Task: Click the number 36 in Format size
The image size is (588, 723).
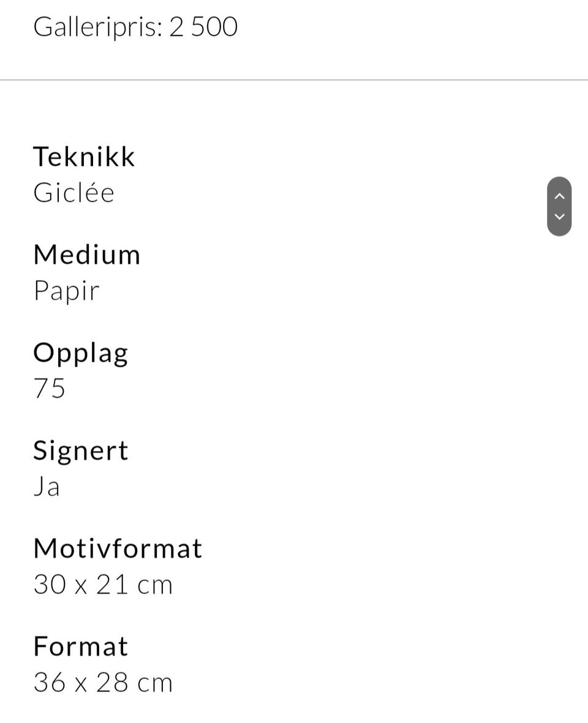Action: pyautogui.click(x=49, y=683)
